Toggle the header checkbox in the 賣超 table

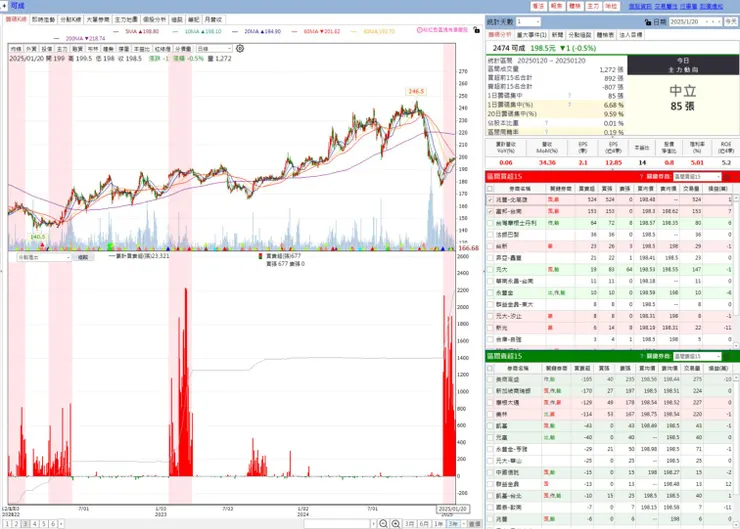click(490, 369)
